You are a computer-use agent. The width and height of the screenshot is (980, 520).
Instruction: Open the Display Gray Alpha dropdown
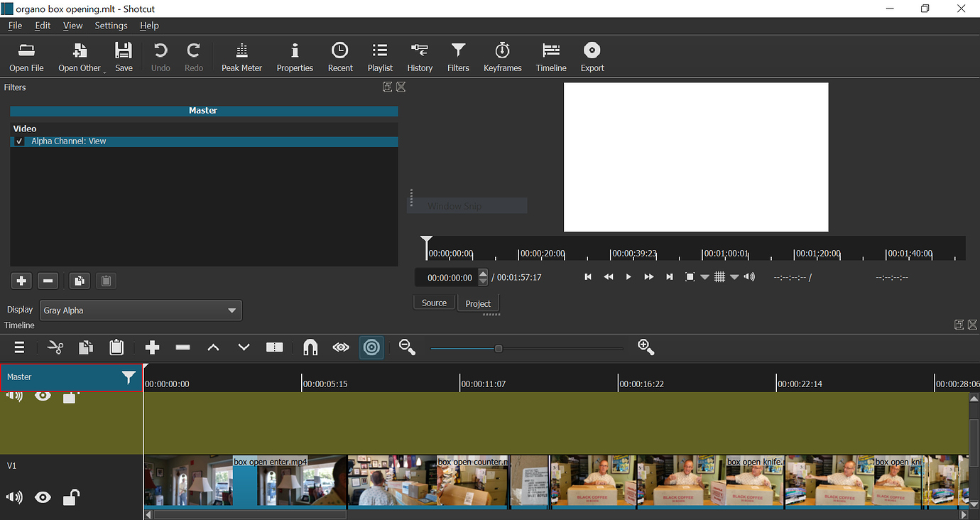click(141, 310)
